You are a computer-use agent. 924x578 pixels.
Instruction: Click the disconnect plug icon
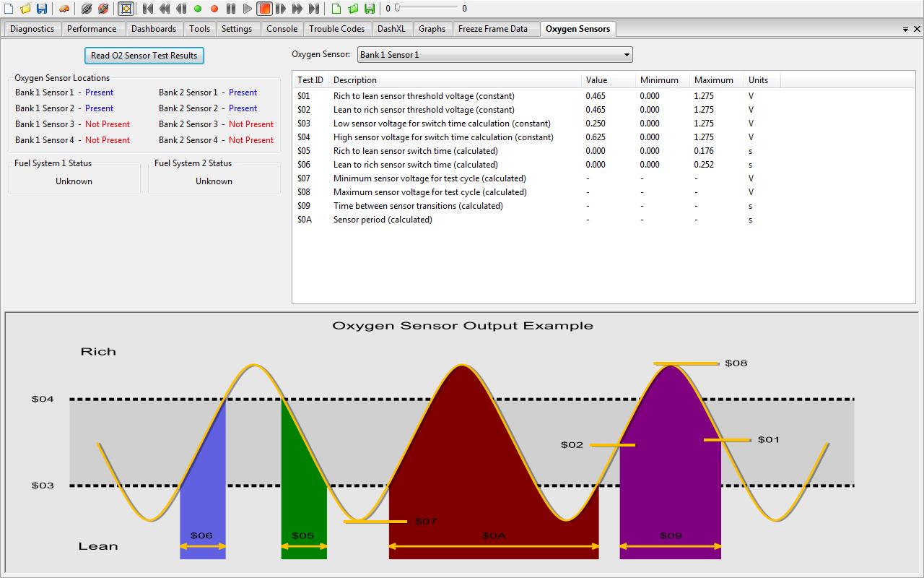point(103,9)
